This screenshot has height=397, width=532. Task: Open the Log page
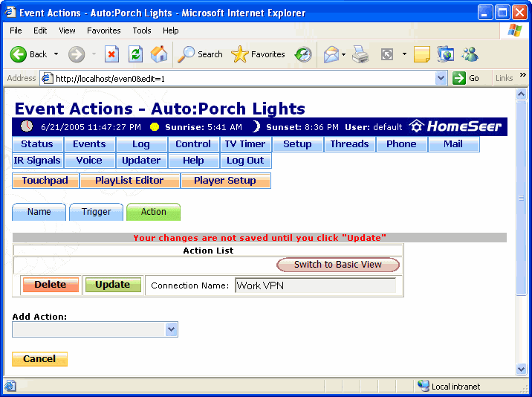coord(141,144)
